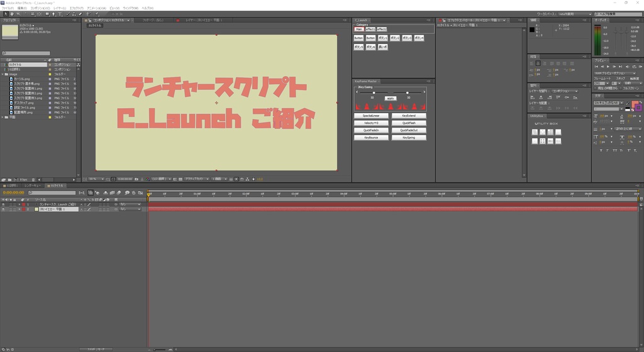Click the KeyBounce button
Screen dimensions: 644x352
point(371,138)
